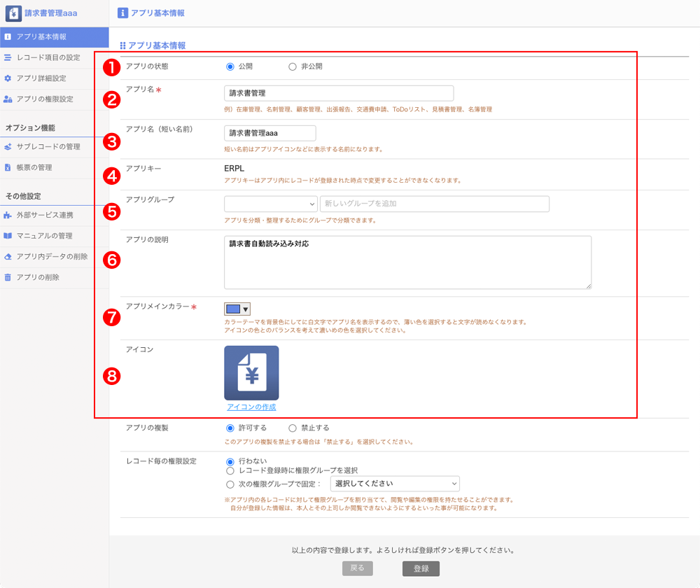Open the 選択してください permission group dropdown
This screenshot has height=588, width=700.
tap(395, 484)
